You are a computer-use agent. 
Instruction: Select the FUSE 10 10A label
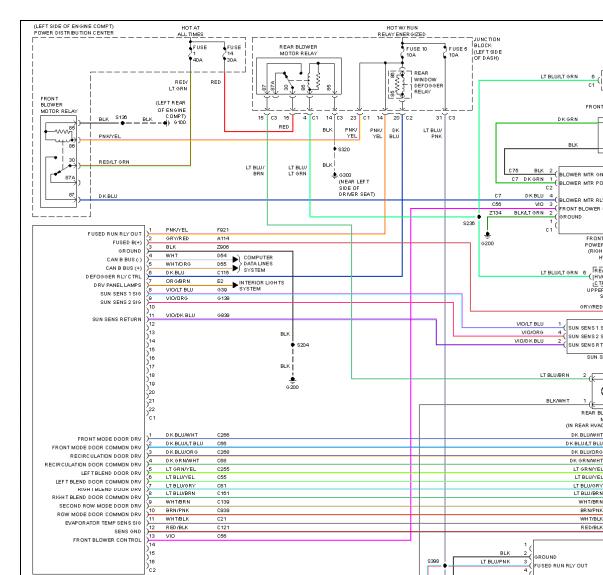click(416, 52)
